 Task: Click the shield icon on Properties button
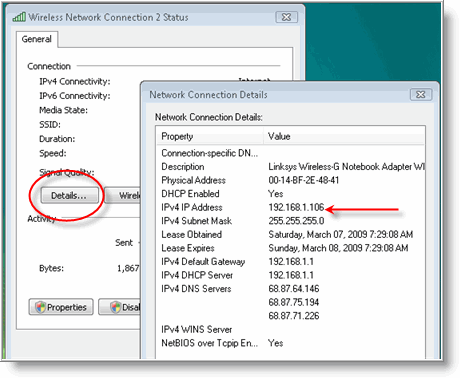pos(40,307)
